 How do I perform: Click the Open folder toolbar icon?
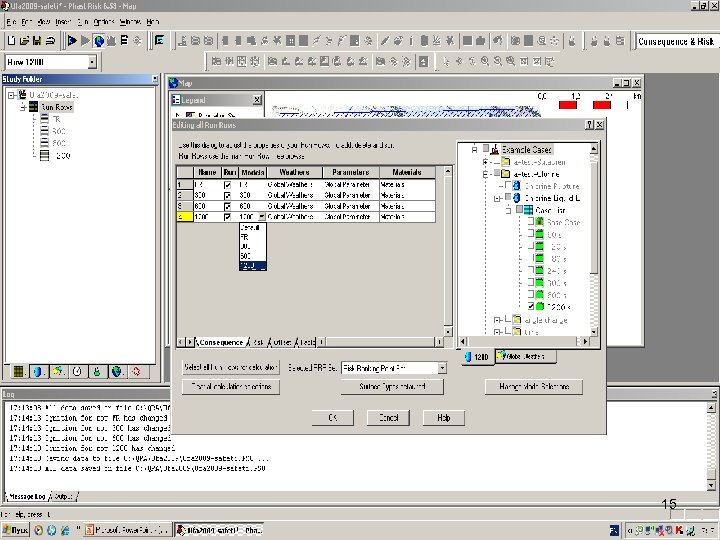coord(24,41)
